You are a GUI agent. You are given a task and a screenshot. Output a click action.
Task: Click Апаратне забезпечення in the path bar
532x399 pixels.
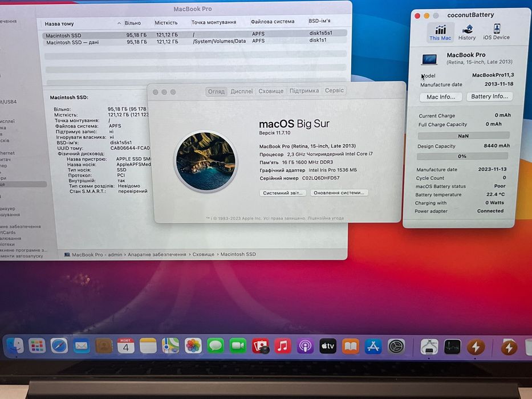tap(157, 254)
